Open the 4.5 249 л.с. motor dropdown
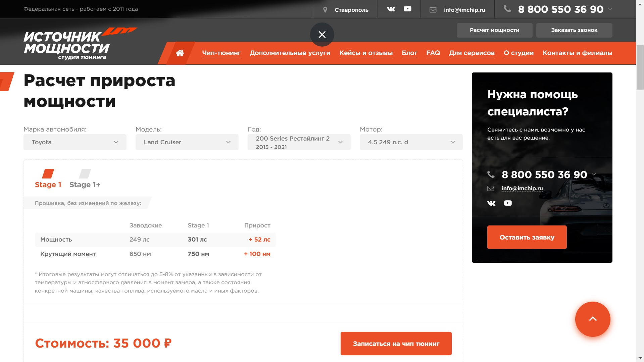 (411, 142)
